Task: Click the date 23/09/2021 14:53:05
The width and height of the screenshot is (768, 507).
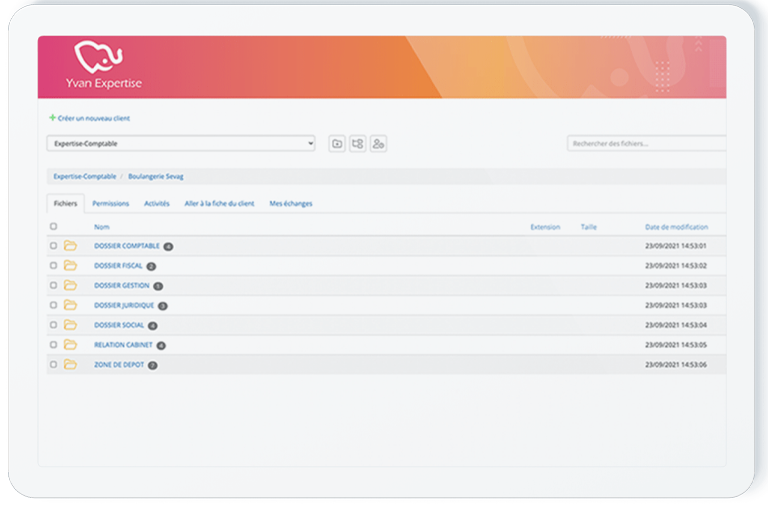Action: coord(676,344)
